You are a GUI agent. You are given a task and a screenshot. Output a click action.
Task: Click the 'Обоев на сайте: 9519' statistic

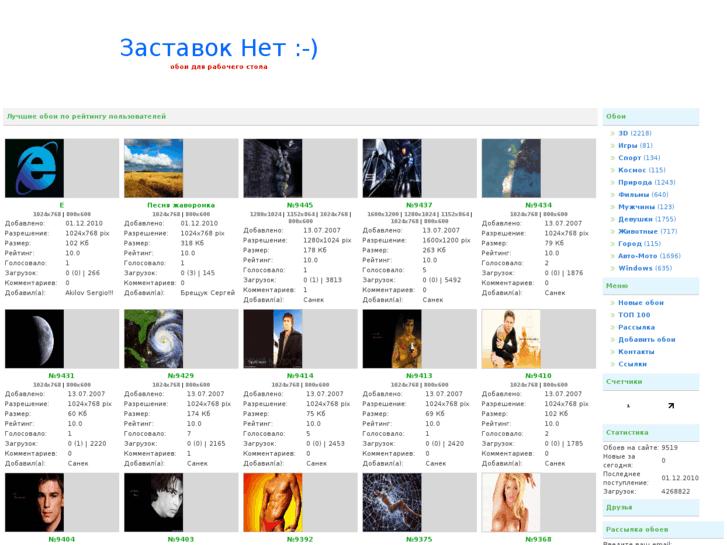coord(640,448)
